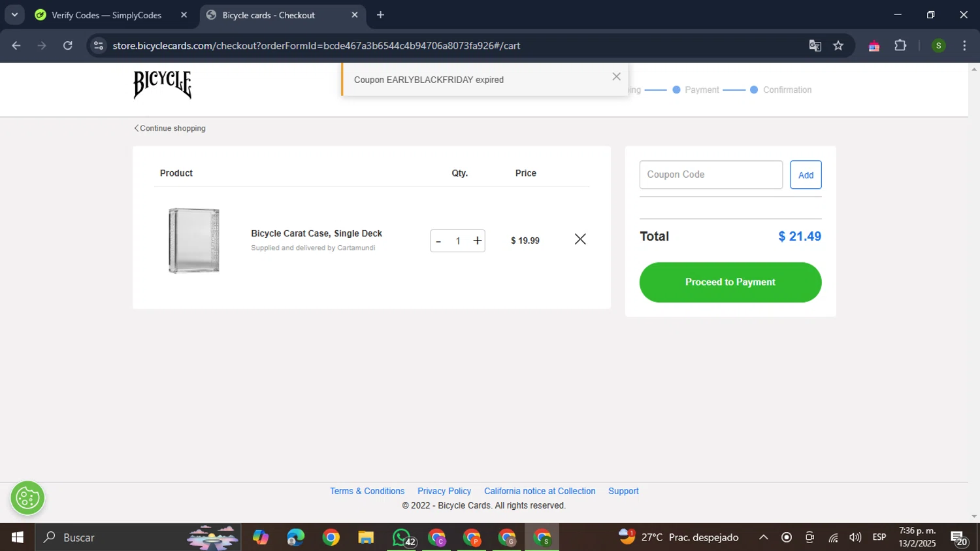Image resolution: width=980 pixels, height=551 pixels.
Task: Go back to previous page
Action: pyautogui.click(x=16, y=46)
